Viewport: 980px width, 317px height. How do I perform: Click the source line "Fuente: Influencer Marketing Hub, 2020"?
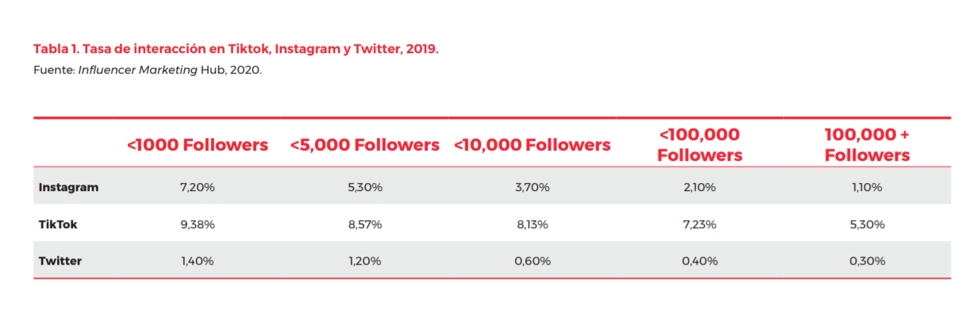148,70
